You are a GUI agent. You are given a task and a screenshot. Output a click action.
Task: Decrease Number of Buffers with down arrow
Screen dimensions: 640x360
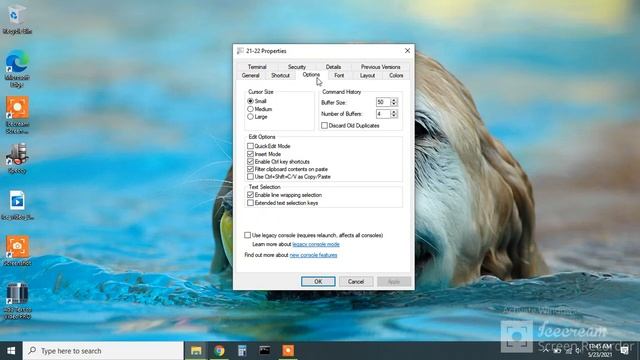pos(394,116)
